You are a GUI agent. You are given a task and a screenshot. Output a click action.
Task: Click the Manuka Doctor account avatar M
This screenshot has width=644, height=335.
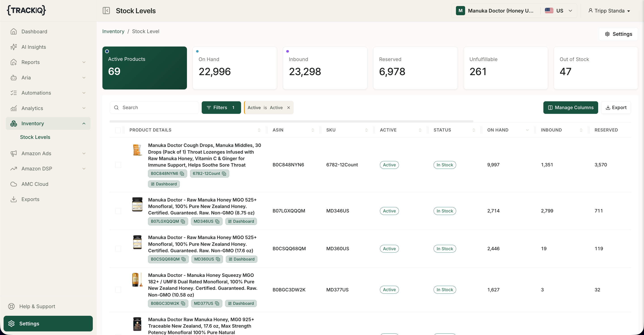click(x=460, y=11)
